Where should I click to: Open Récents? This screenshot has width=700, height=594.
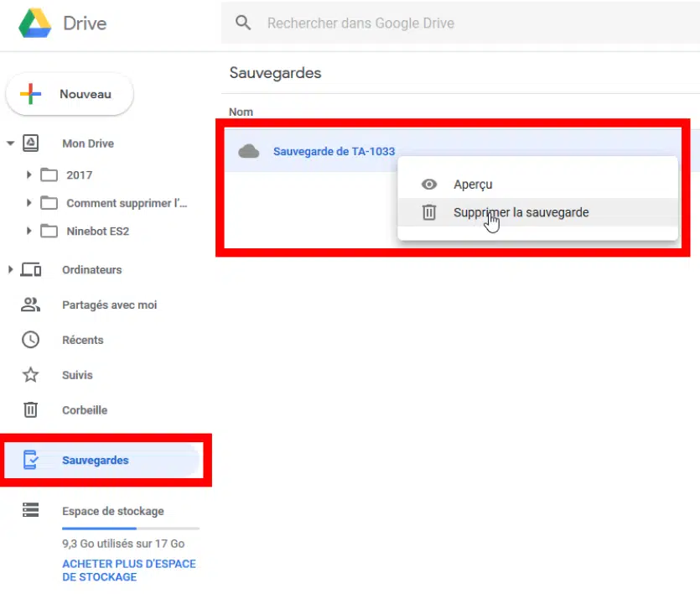point(83,340)
